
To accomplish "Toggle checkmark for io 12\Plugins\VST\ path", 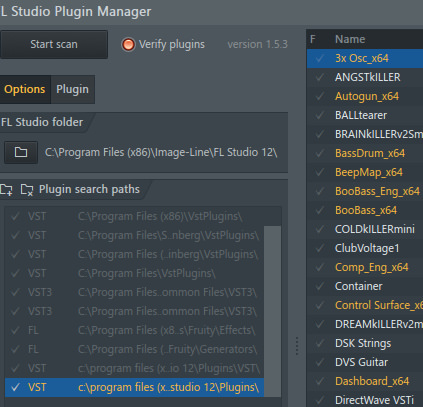I will (15, 368).
